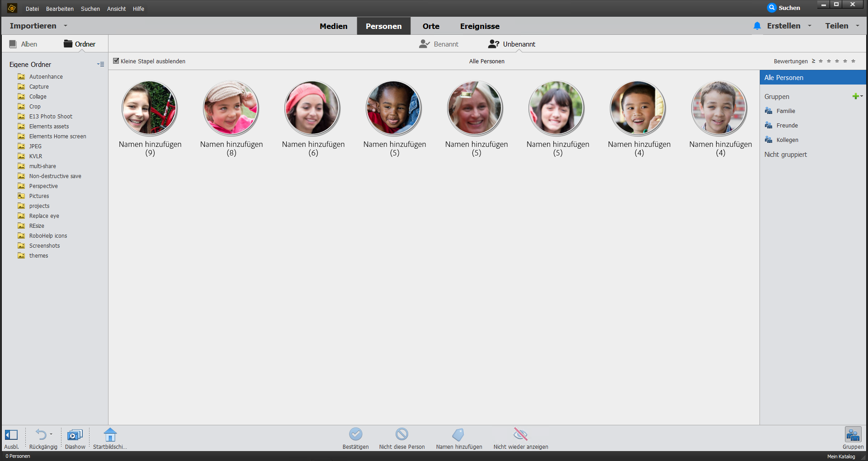
Task: Open the themes folder
Action: [38, 256]
